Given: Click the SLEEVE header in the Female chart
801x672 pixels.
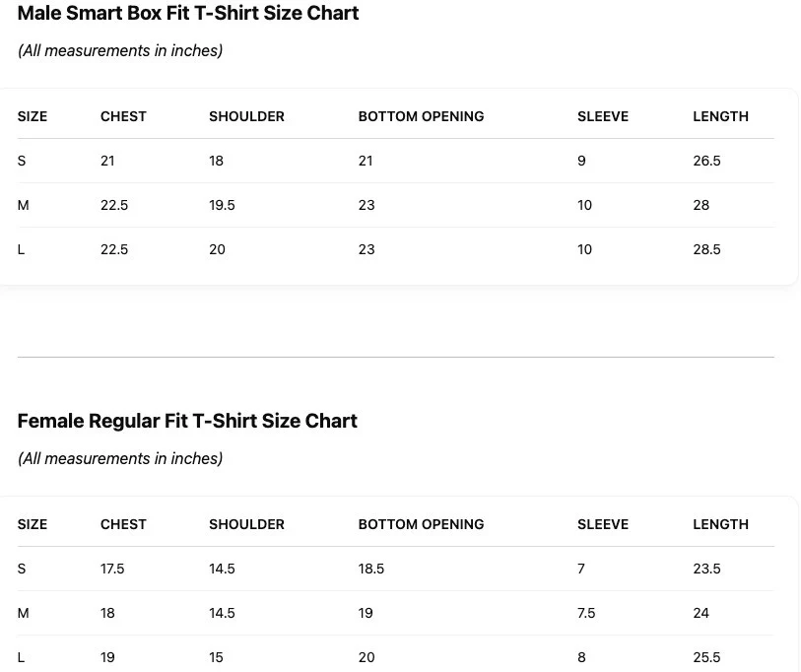Looking at the screenshot, I should (x=602, y=524).
